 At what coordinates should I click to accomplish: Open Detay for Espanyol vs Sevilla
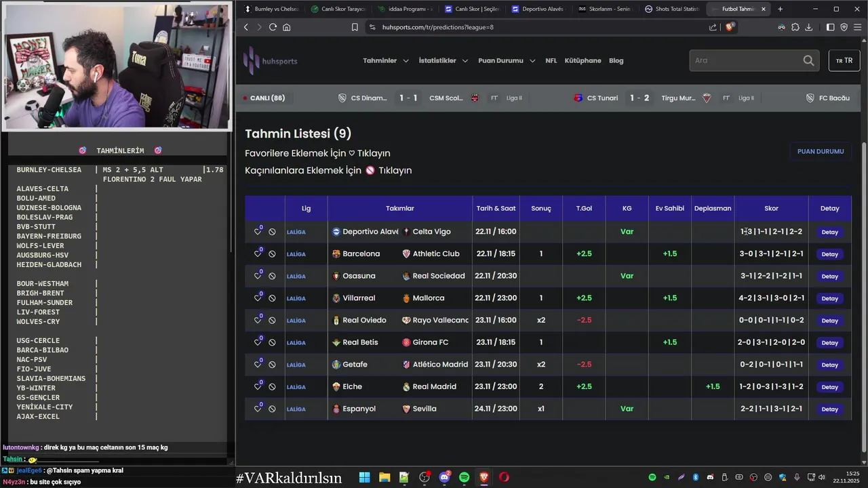pos(830,409)
